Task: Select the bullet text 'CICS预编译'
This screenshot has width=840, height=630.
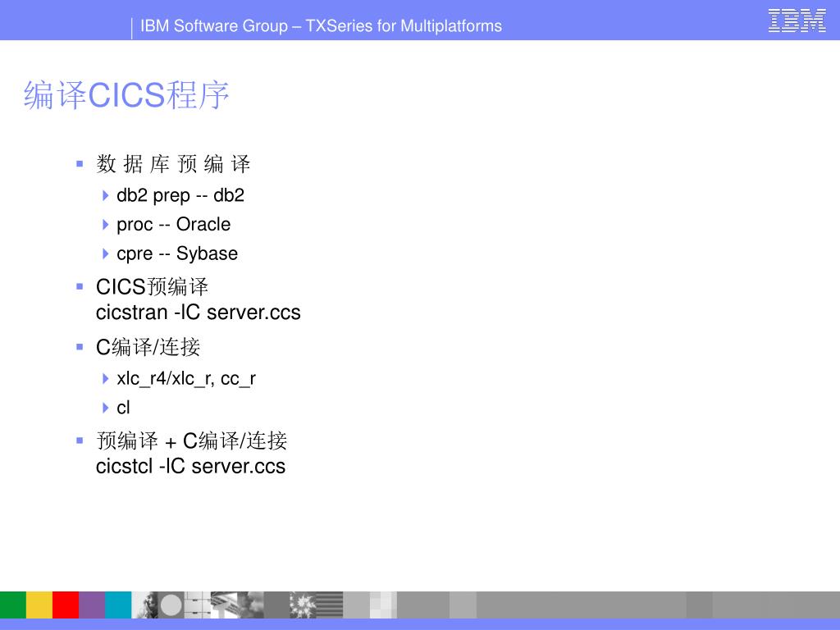Action: [152, 286]
